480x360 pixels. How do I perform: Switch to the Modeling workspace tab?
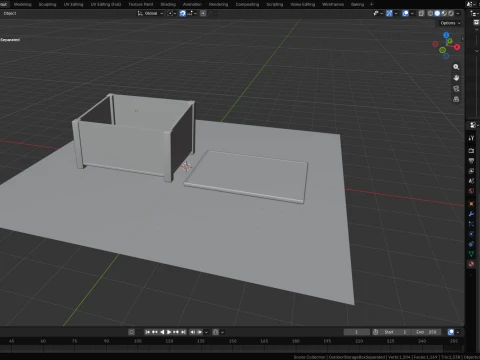tap(22, 4)
